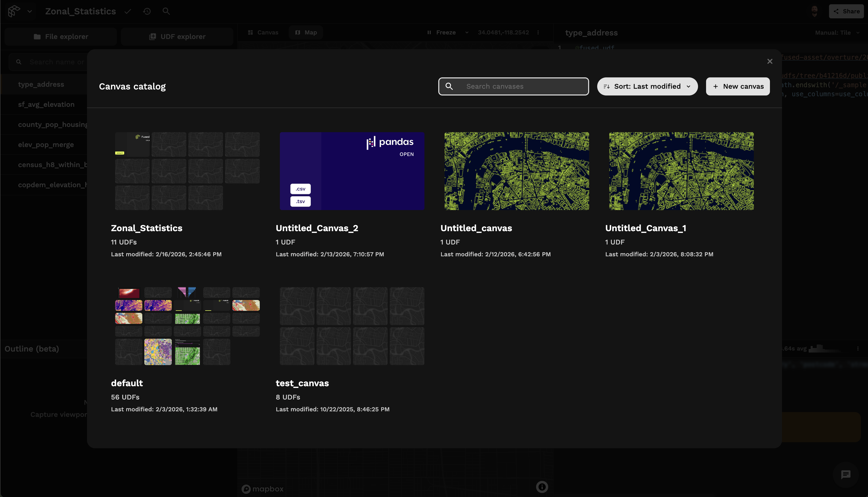868x497 pixels.
Task: Focus the Search canvases field
Action: [x=513, y=86]
